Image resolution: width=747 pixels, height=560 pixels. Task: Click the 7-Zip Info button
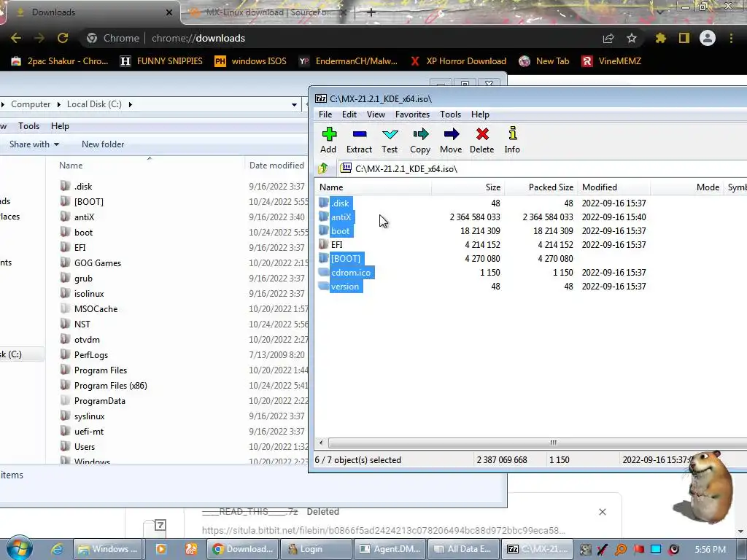pyautogui.click(x=512, y=141)
